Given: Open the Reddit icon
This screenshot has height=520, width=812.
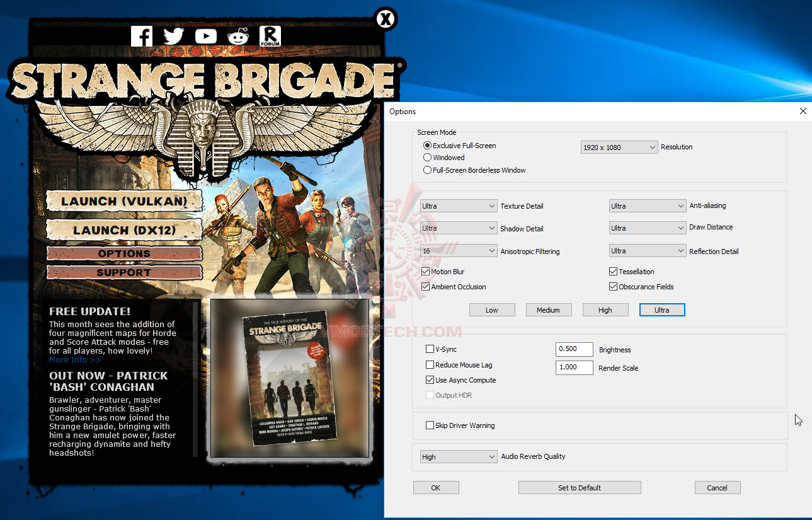Looking at the screenshot, I should (238, 36).
